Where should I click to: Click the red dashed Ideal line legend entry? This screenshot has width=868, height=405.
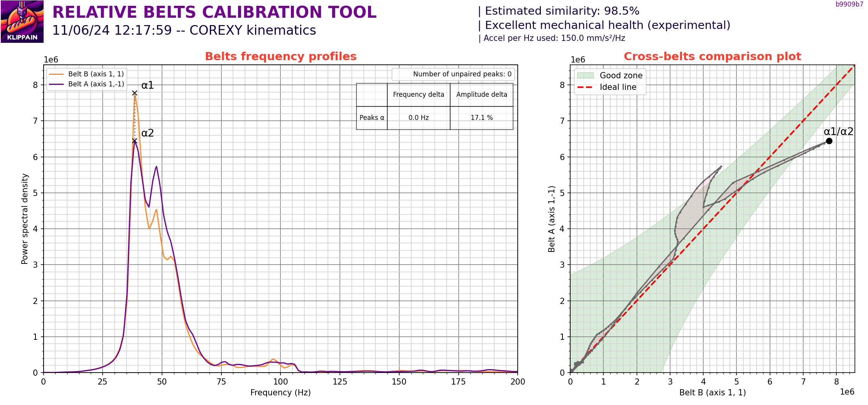tap(585, 87)
